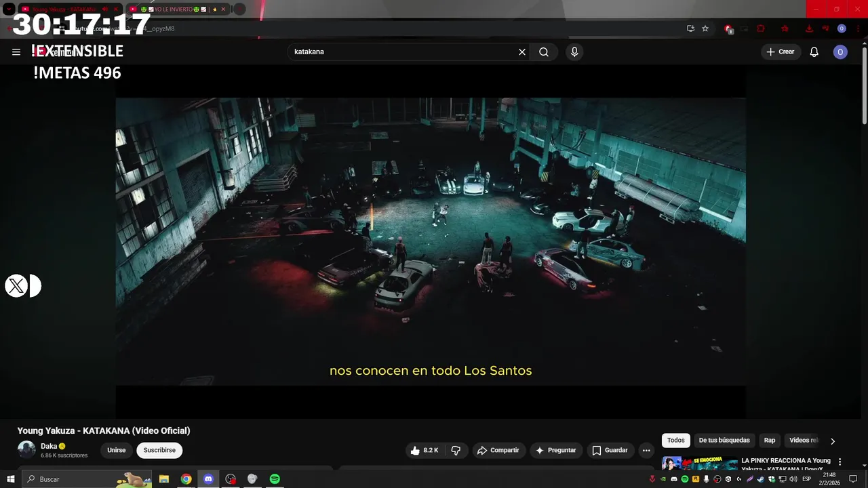
Task: Open a new browser tab
Action: click(239, 9)
